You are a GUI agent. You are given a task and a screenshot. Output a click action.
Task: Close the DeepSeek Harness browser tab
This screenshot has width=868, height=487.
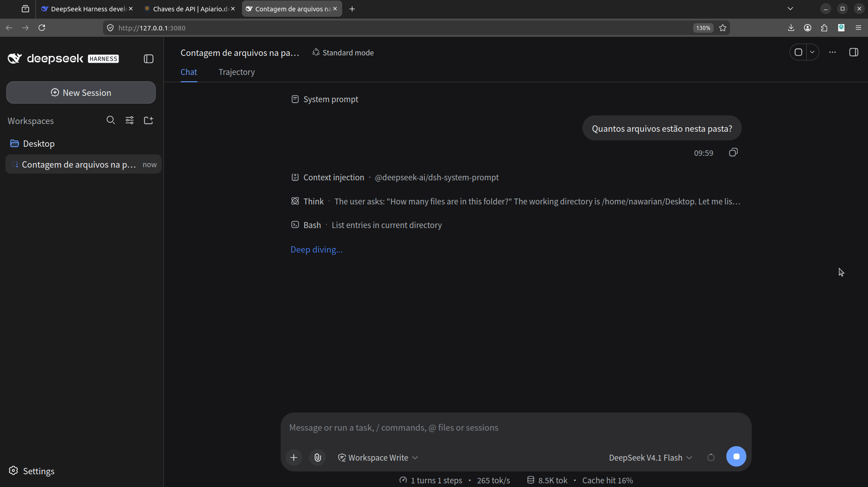(x=131, y=9)
